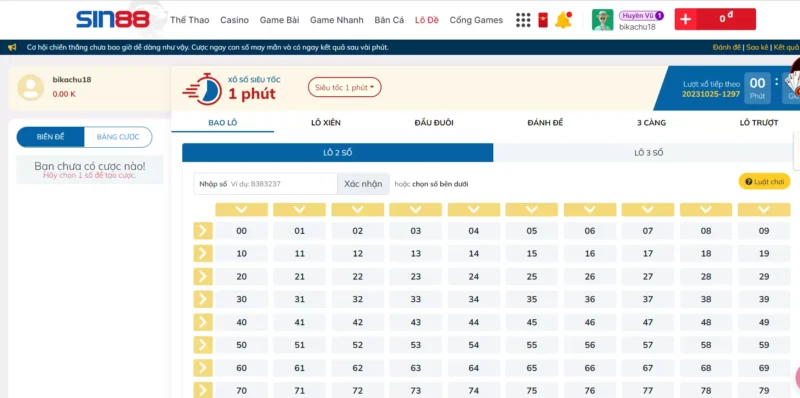Click the Nhập số input field
Image resolution: width=800 pixels, height=398 pixels.
pos(265,184)
